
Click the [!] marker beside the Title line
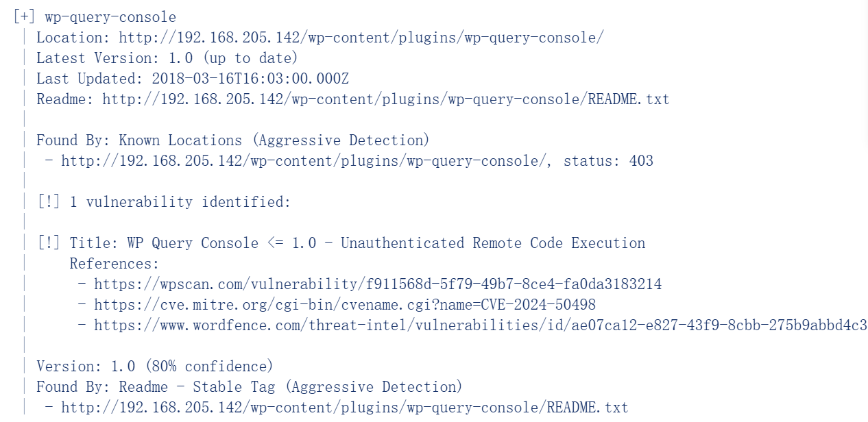(x=49, y=243)
